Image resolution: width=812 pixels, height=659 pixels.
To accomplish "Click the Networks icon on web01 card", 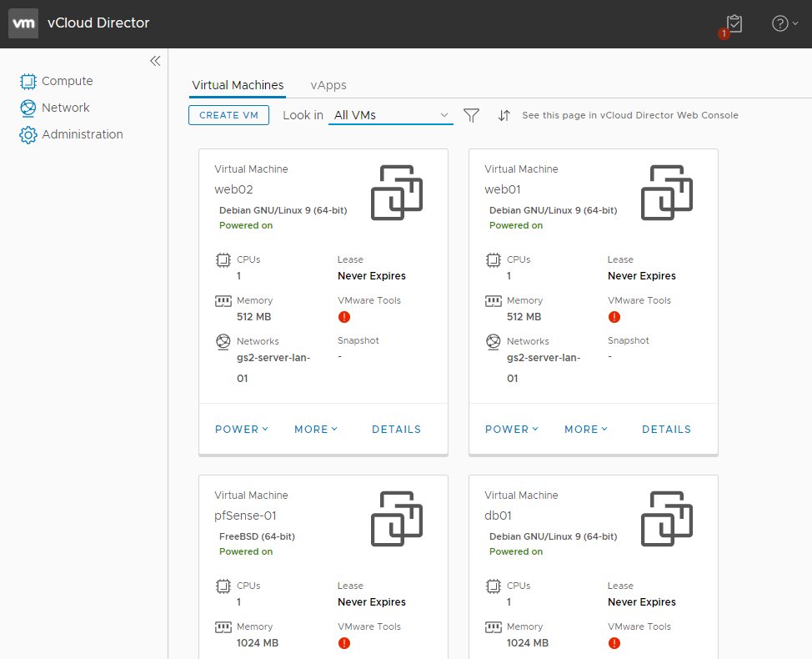I will (494, 342).
